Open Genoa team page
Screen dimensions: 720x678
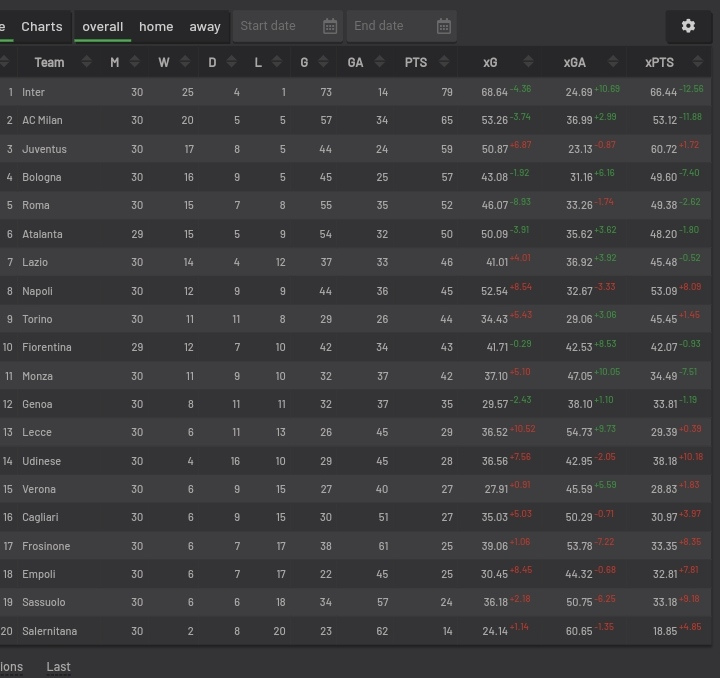[37, 404]
